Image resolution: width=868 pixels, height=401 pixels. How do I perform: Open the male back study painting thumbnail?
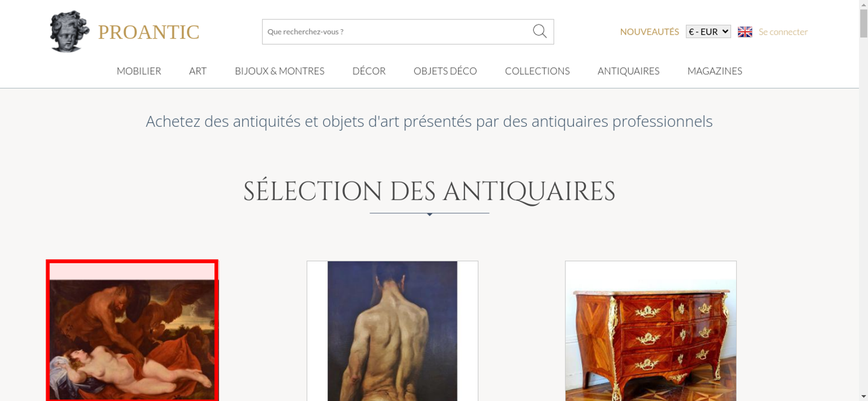point(392,331)
